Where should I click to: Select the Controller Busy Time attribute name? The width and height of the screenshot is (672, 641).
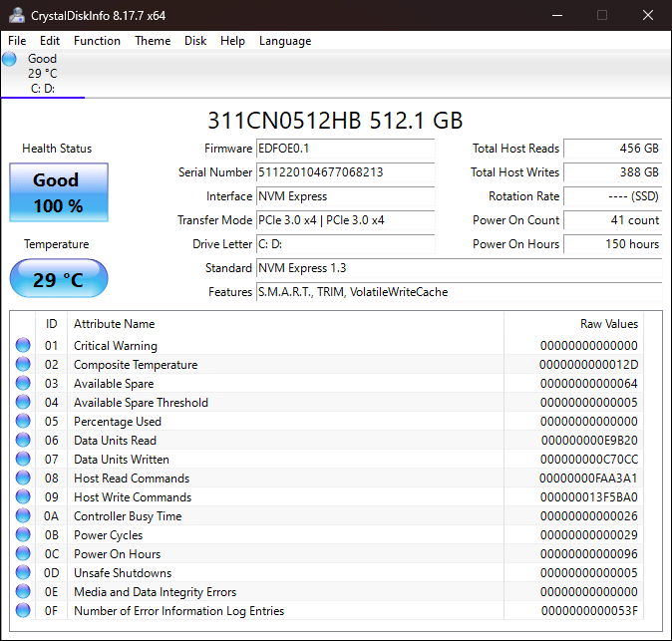[128, 516]
